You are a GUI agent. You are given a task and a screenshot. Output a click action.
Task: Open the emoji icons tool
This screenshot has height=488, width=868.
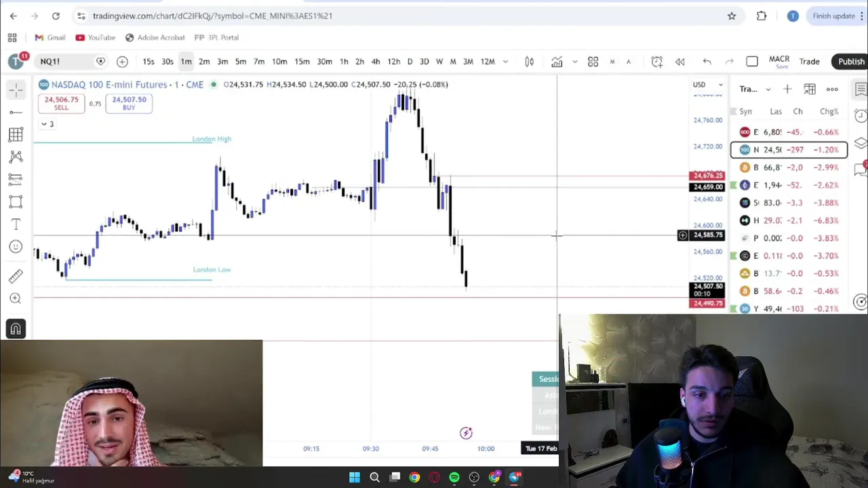pyautogui.click(x=16, y=247)
